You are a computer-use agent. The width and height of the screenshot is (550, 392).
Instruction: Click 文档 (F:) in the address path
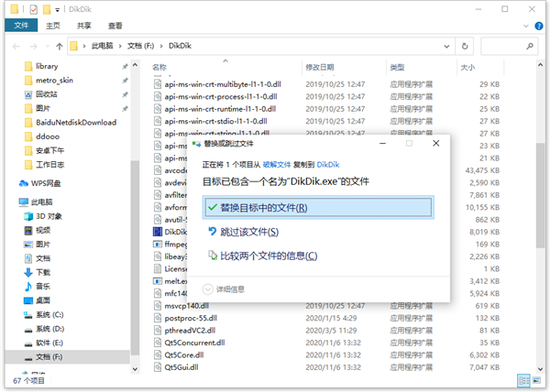pos(140,46)
